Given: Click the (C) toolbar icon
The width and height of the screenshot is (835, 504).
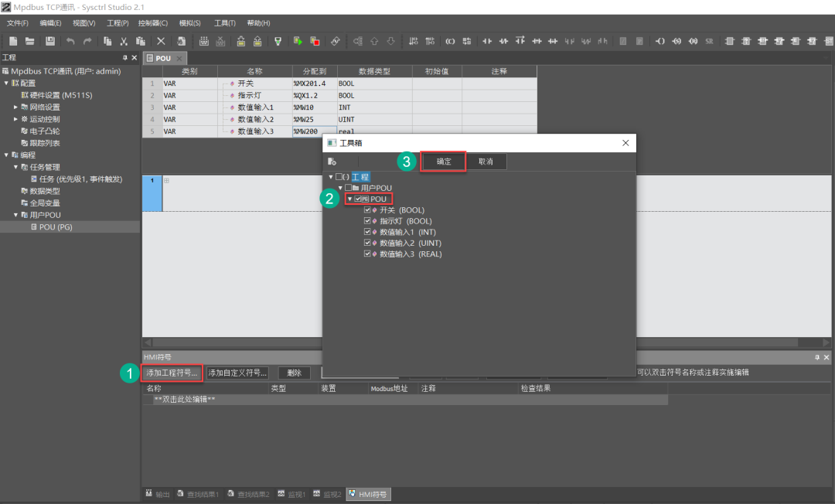Looking at the screenshot, I should click(x=450, y=41).
